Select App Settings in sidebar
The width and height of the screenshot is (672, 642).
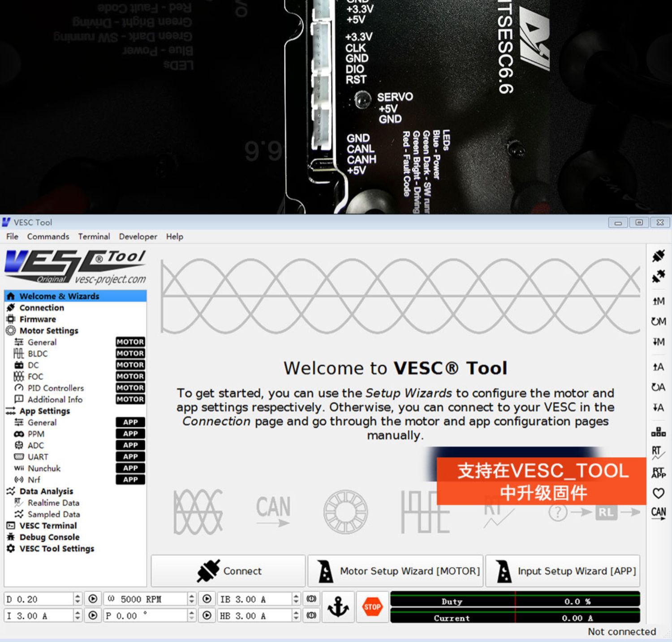tap(75, 411)
